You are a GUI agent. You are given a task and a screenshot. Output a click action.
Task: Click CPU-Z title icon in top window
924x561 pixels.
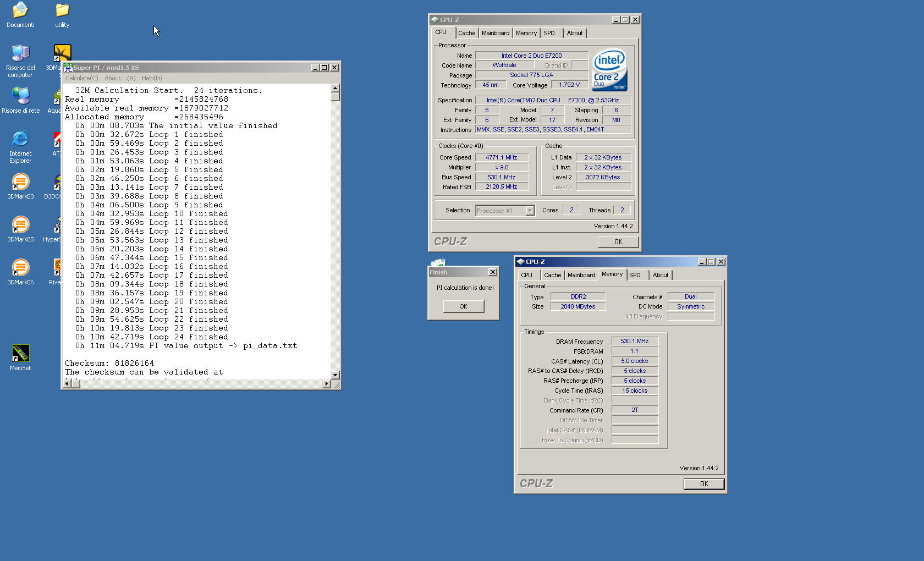click(x=435, y=20)
